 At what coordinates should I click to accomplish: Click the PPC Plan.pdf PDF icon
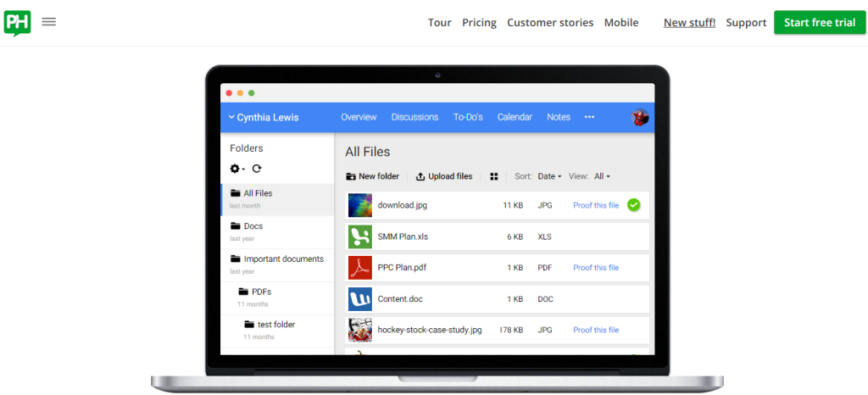click(x=359, y=268)
